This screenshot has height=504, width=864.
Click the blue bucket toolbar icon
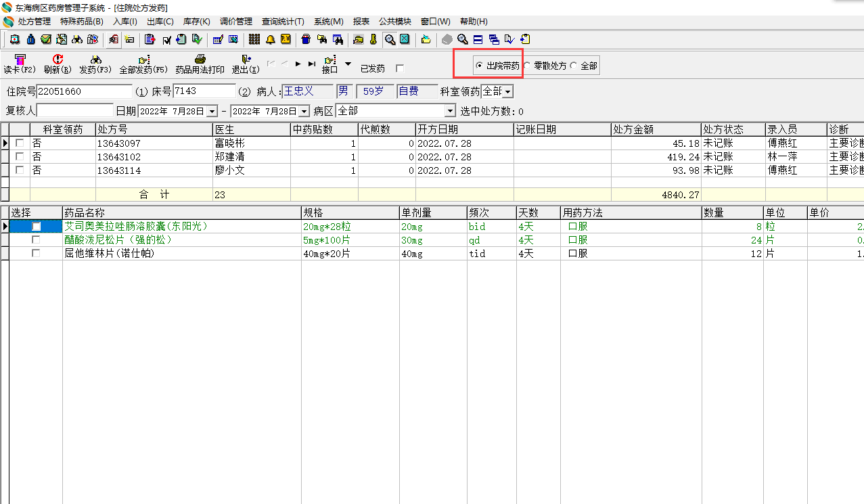pyautogui.click(x=306, y=39)
